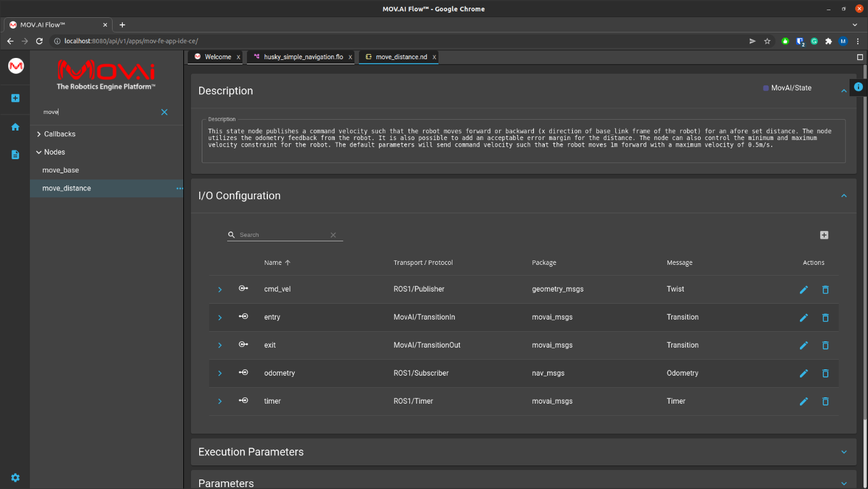Clear the move search text
This screenshot has width=868, height=489.
tap(164, 112)
